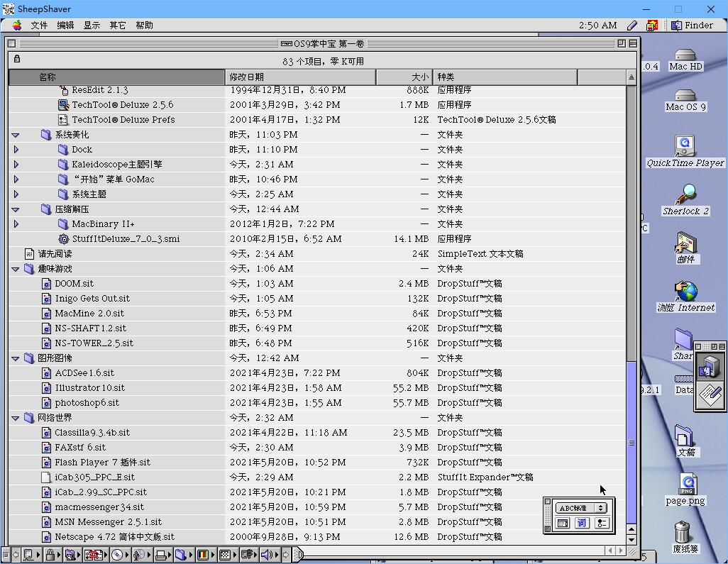Click the Classilla9.3.4b.sit file name
The image size is (728, 564).
click(x=92, y=433)
